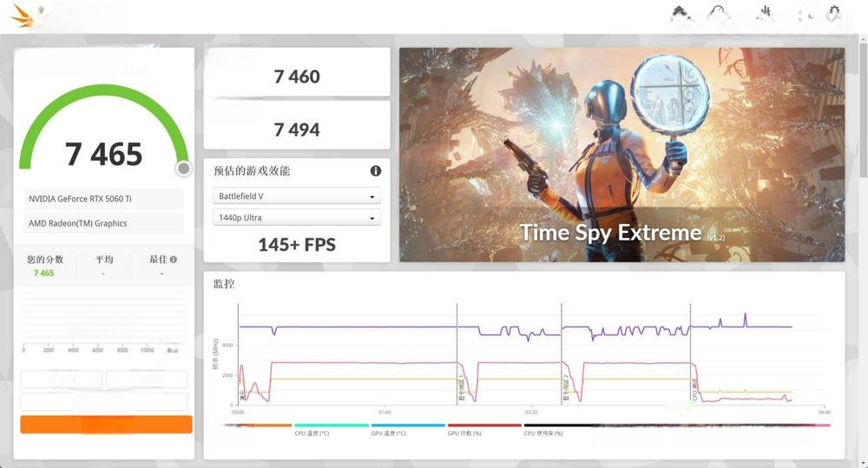
Task: Click the orange button below the score panel
Action: (106, 425)
